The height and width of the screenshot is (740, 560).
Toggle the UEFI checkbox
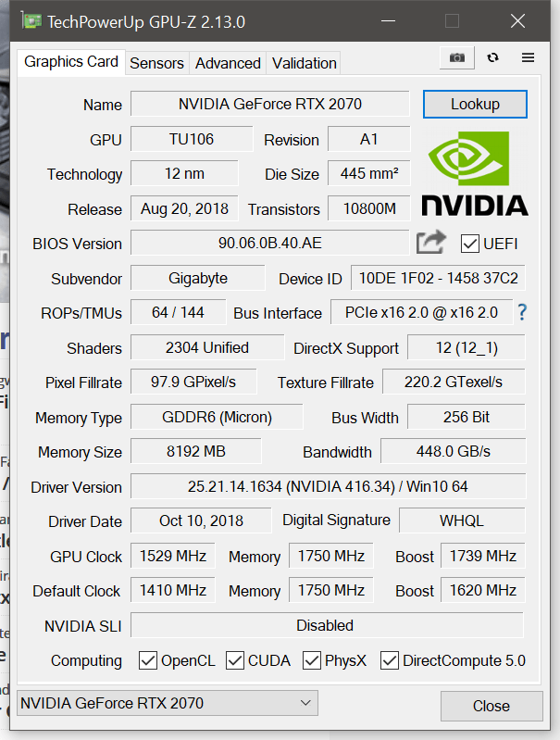470,244
